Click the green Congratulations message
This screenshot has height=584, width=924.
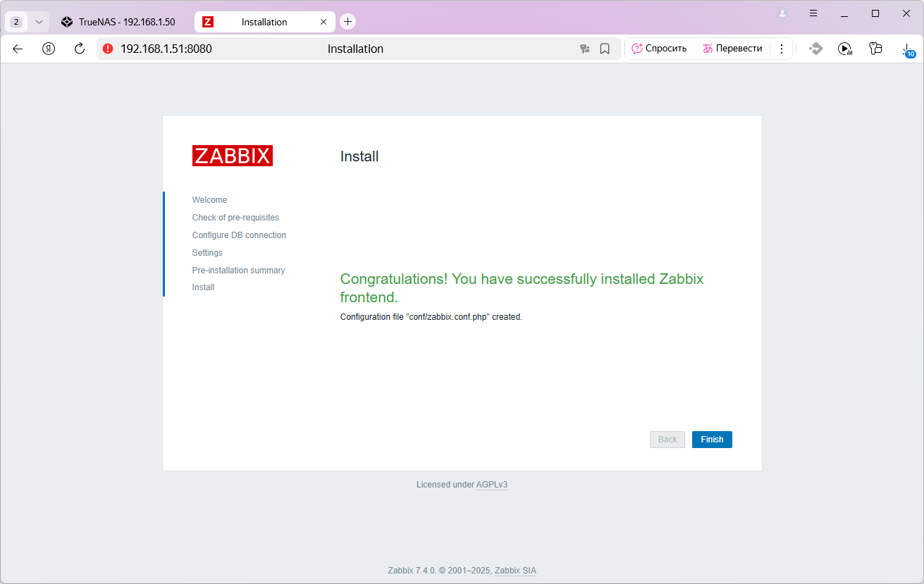pyautogui.click(x=522, y=288)
